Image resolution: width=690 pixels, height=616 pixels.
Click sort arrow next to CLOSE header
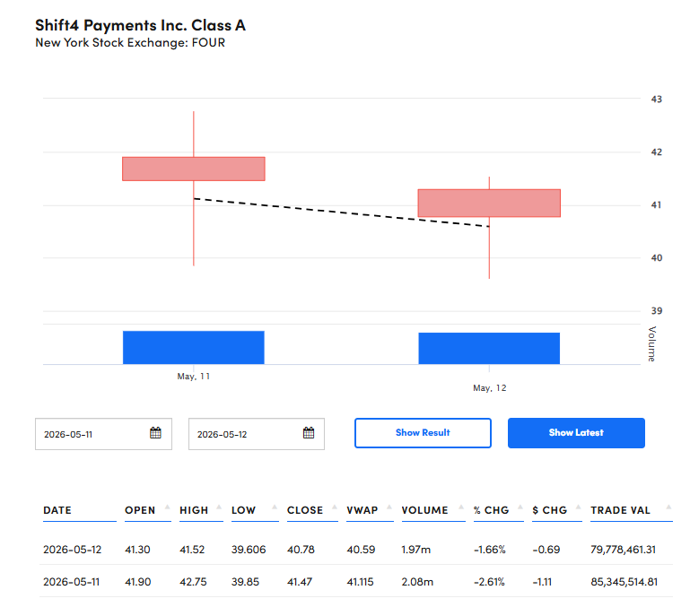click(x=335, y=507)
